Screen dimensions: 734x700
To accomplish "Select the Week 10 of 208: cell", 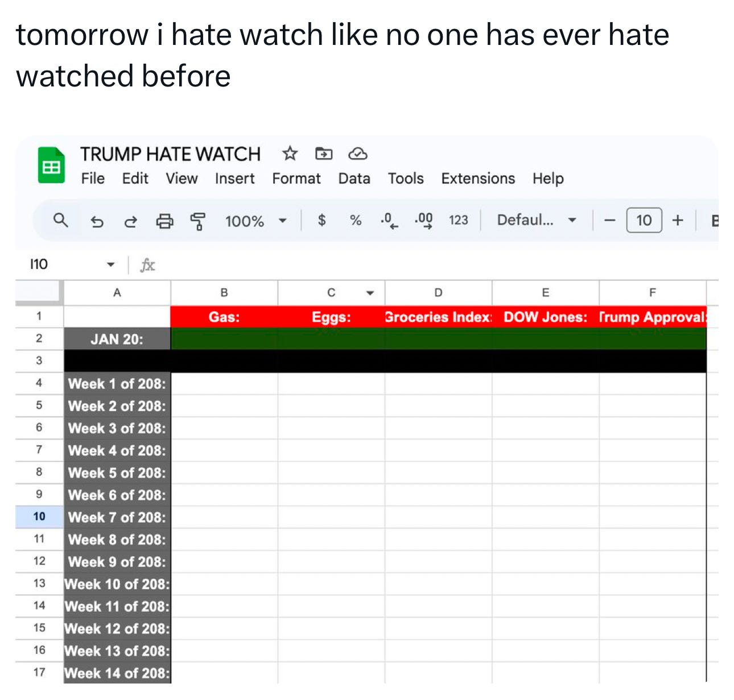I will pos(117,583).
